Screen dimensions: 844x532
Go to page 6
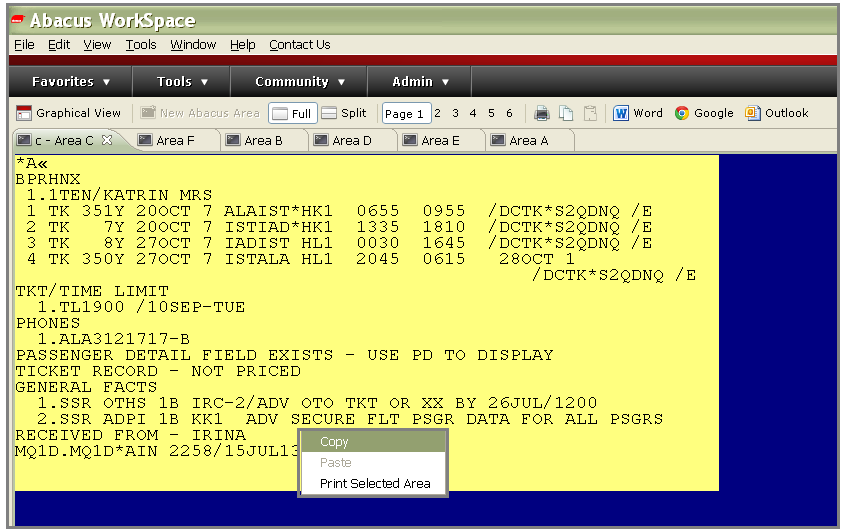click(509, 113)
